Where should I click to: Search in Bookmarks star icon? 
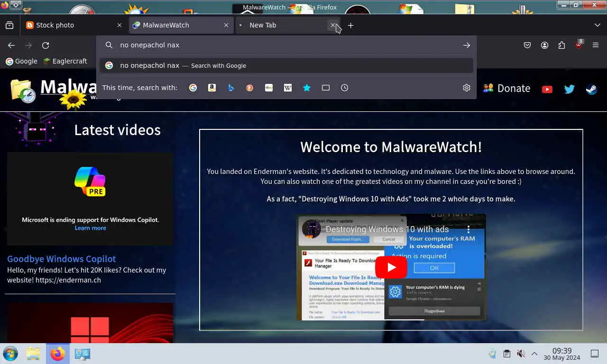click(x=307, y=88)
